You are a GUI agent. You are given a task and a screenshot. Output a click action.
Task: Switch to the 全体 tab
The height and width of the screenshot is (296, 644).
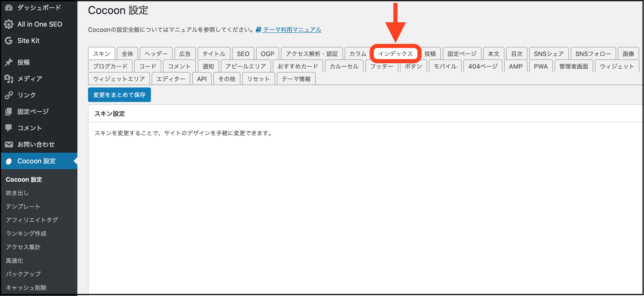127,53
